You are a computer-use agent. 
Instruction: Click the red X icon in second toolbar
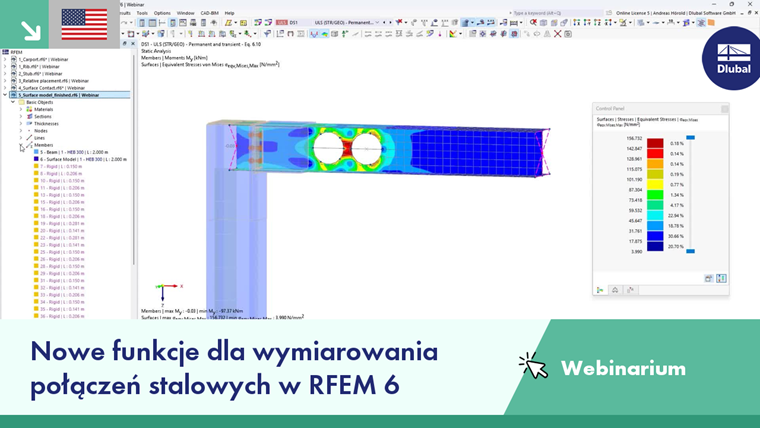pos(557,34)
